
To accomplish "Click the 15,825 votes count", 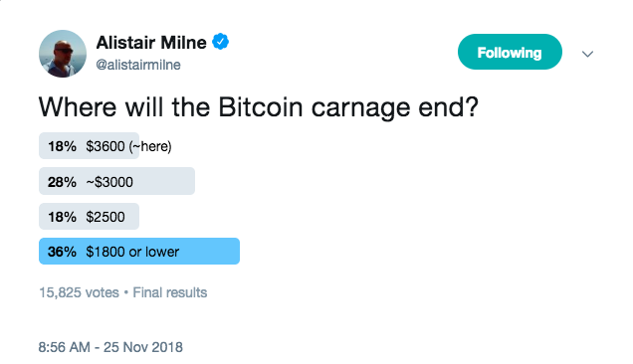I will point(79,292).
